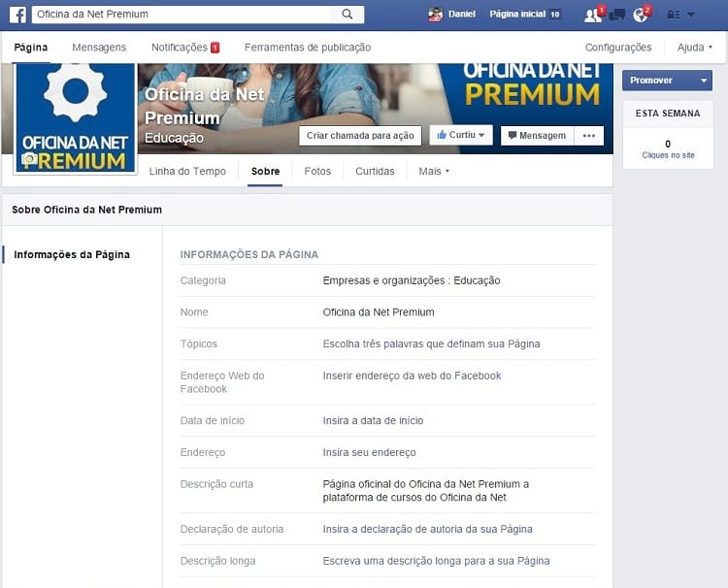Open the privacy shortcuts lock icon

tap(674, 15)
